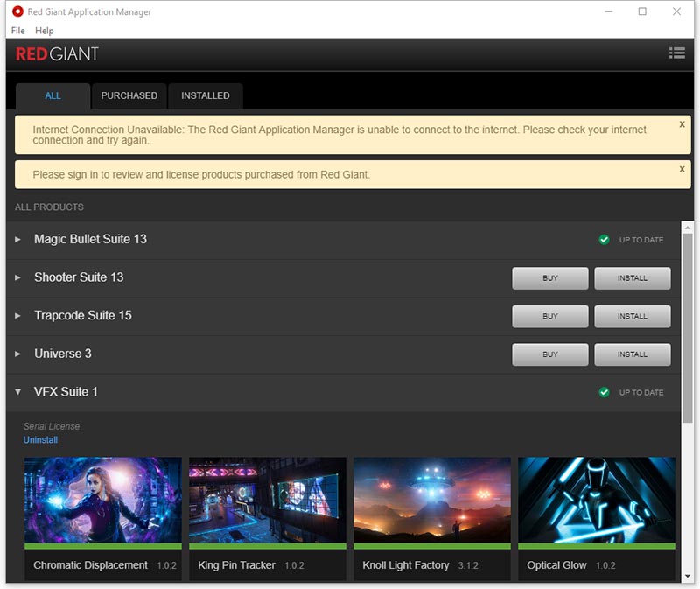The height and width of the screenshot is (589, 700).
Task: Buy Trapcode Suite 15
Action: (550, 316)
